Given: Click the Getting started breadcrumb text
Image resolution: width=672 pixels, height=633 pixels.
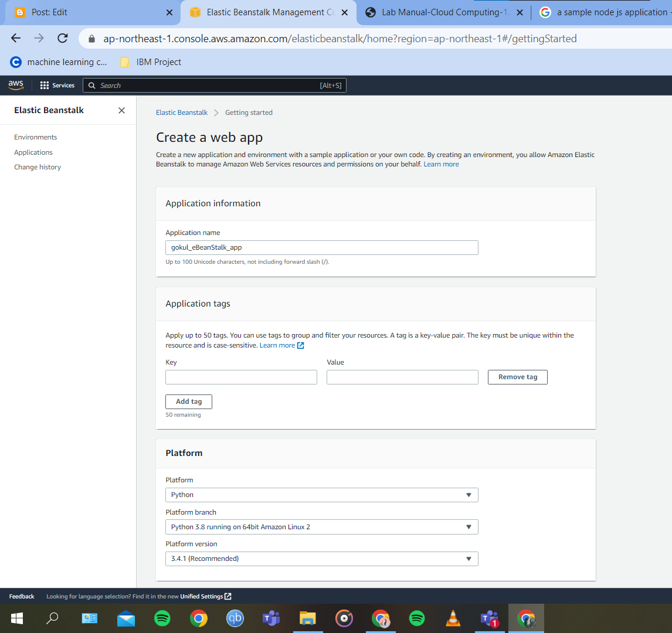Looking at the screenshot, I should (x=249, y=112).
